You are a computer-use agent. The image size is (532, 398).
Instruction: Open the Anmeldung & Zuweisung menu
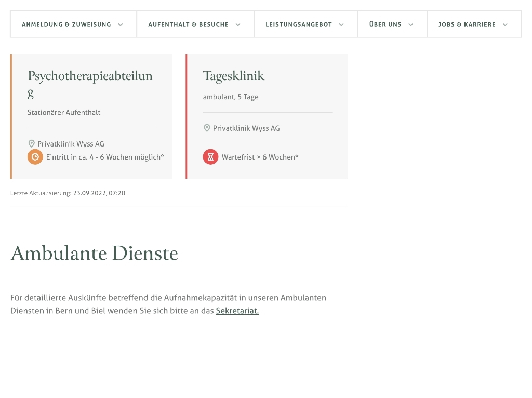(x=66, y=24)
